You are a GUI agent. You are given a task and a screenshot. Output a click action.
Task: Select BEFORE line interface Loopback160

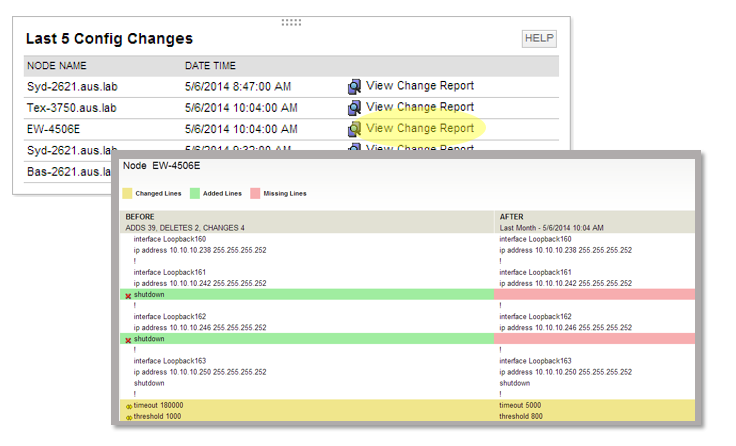tap(169, 239)
